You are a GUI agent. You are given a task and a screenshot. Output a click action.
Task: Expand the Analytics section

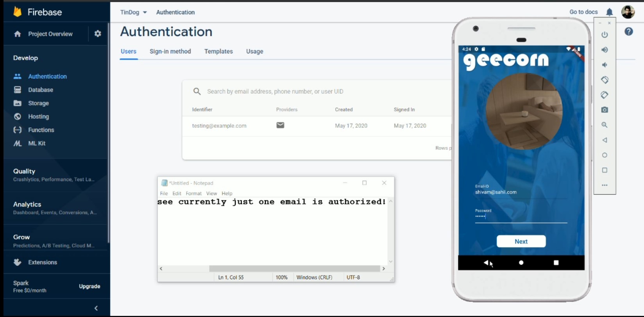(55, 208)
